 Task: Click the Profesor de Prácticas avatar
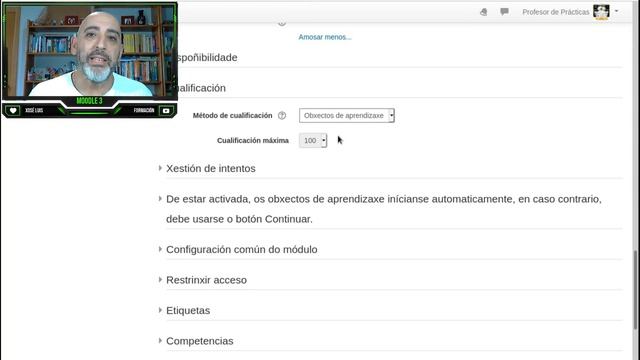click(601, 12)
